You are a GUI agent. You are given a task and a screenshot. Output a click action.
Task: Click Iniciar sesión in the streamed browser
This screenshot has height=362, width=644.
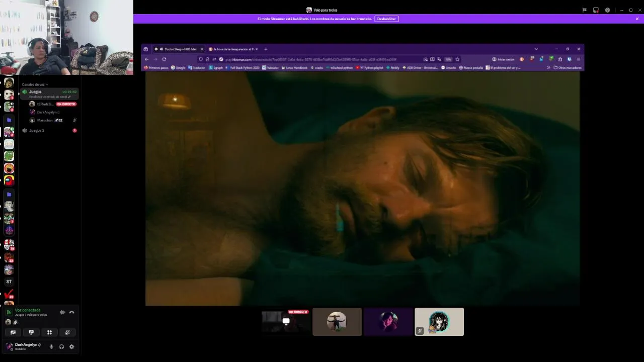503,59
